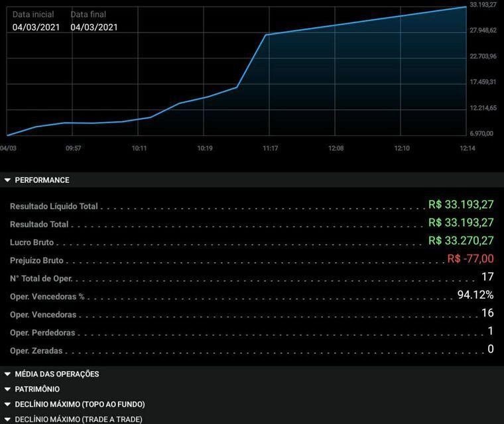504x424 pixels.
Task: Click the 10:11 time label on chart axis
Action: click(139, 148)
